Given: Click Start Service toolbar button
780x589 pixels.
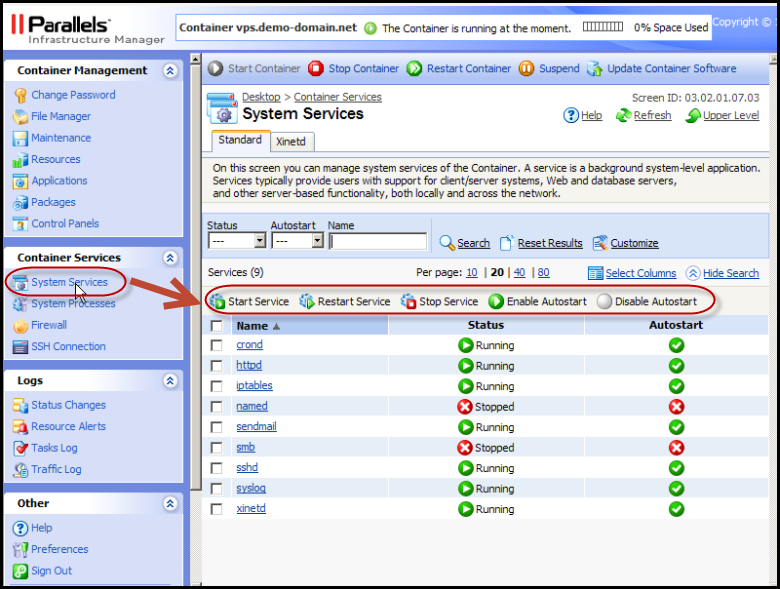Looking at the screenshot, I should tap(249, 301).
